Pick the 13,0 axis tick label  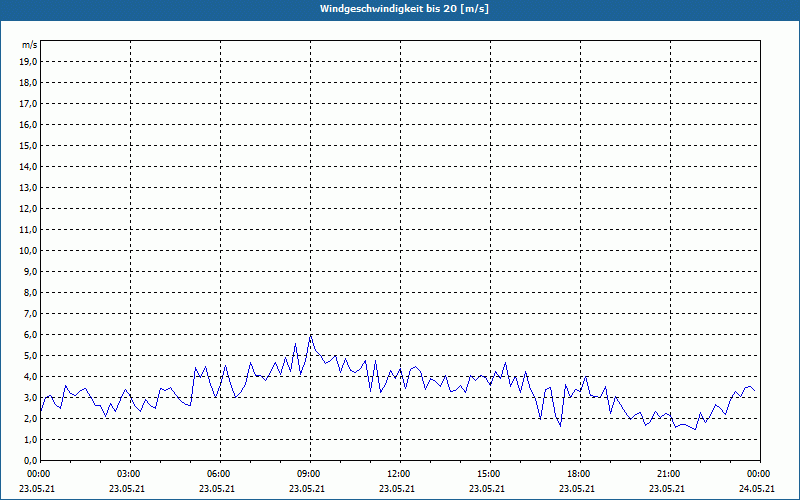tap(29, 187)
